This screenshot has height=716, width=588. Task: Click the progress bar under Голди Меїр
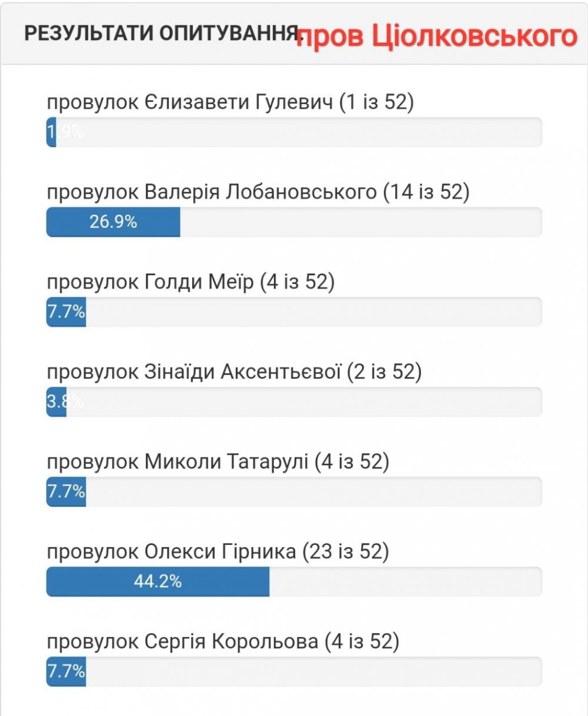[x=294, y=312]
